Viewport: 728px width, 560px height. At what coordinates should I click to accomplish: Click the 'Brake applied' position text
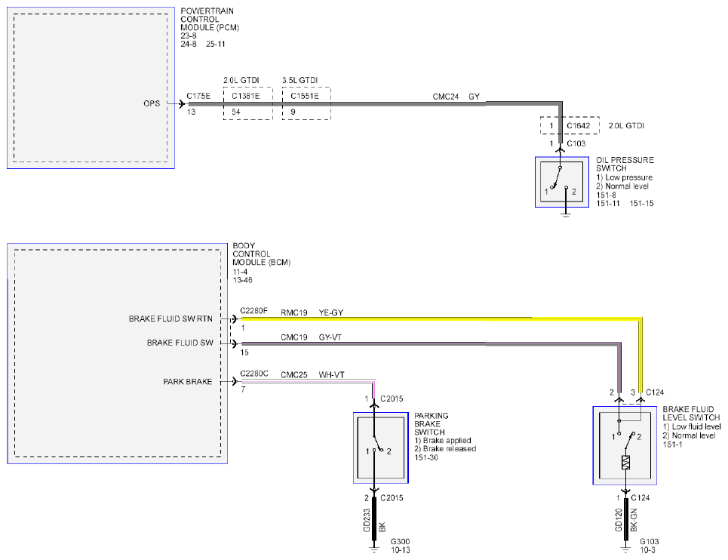coord(443,441)
